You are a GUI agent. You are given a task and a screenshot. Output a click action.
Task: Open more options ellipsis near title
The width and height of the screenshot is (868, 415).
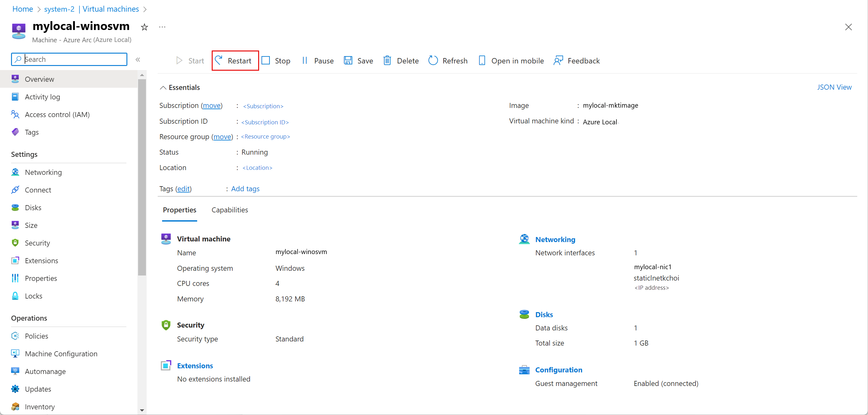(162, 27)
